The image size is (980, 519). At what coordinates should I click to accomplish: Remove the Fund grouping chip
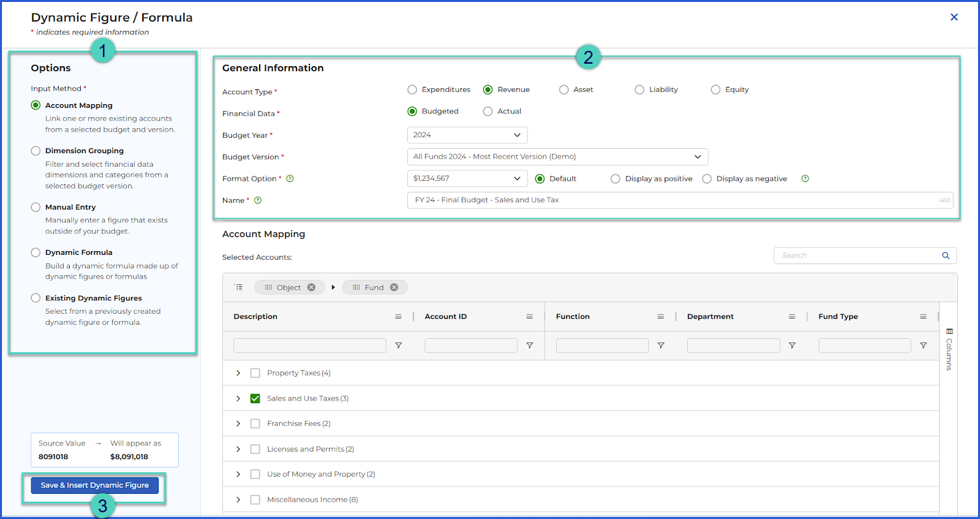394,287
